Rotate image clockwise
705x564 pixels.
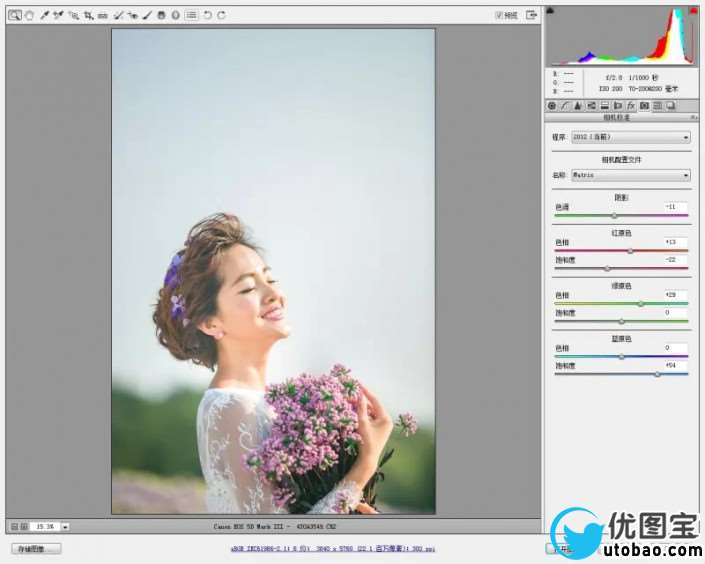click(x=221, y=15)
